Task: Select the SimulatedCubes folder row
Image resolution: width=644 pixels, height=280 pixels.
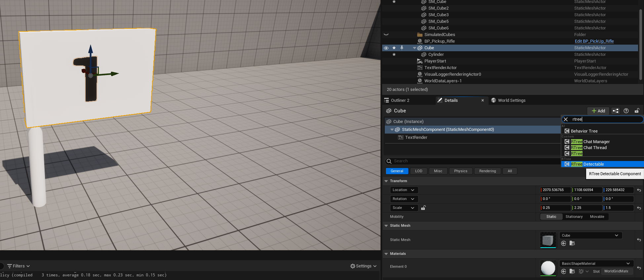Action: (x=439, y=35)
